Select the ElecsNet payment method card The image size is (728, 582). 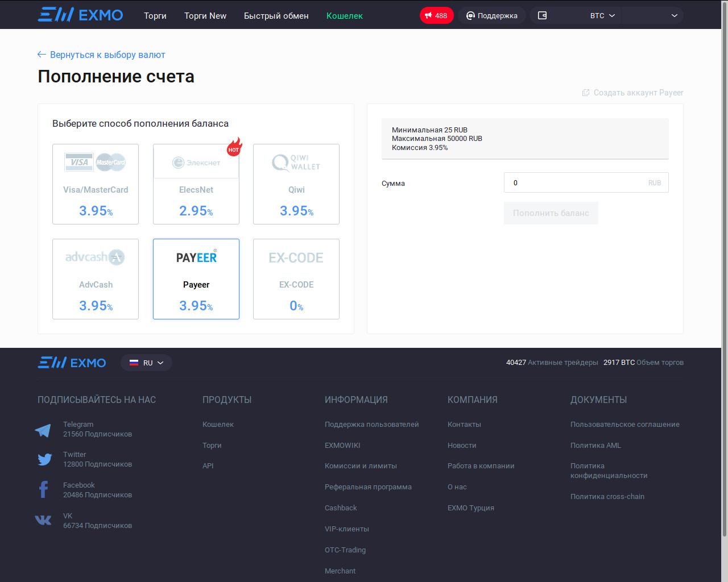[196, 184]
